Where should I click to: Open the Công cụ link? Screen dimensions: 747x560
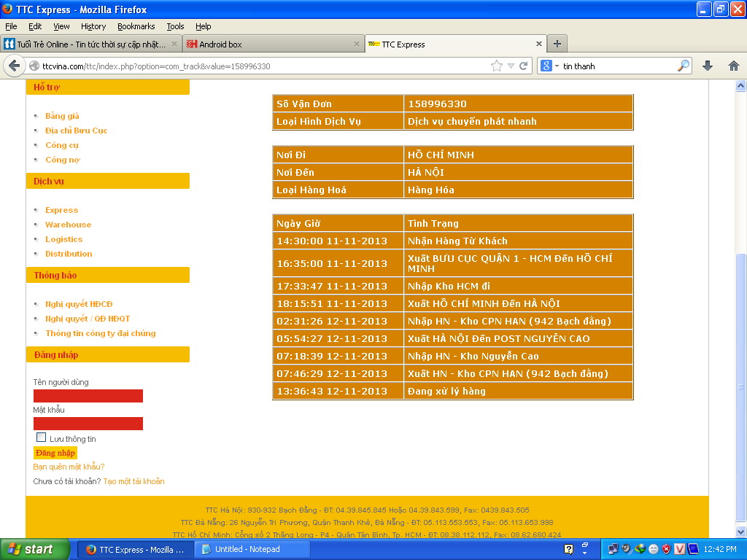coord(62,145)
